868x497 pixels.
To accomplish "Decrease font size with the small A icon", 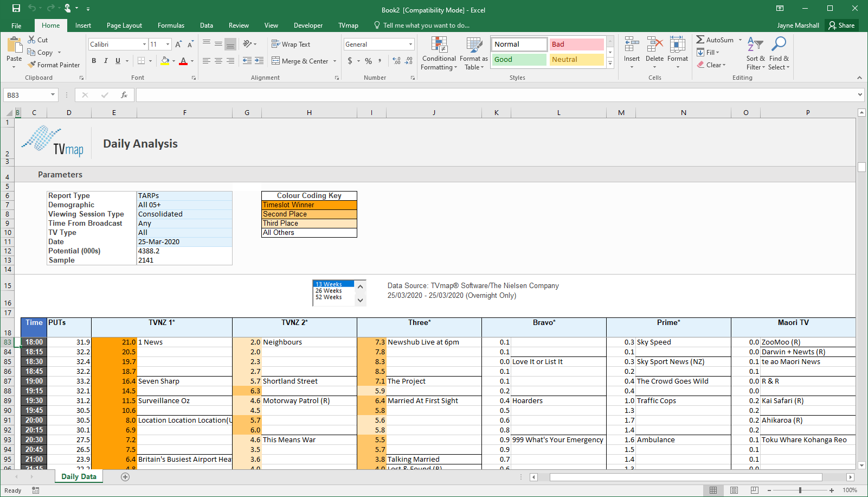I will click(x=190, y=44).
